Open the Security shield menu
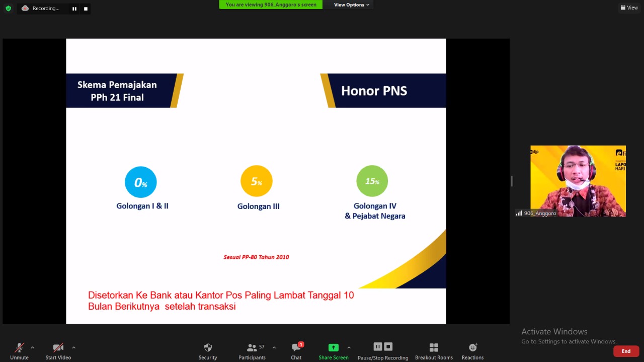 coord(208,350)
